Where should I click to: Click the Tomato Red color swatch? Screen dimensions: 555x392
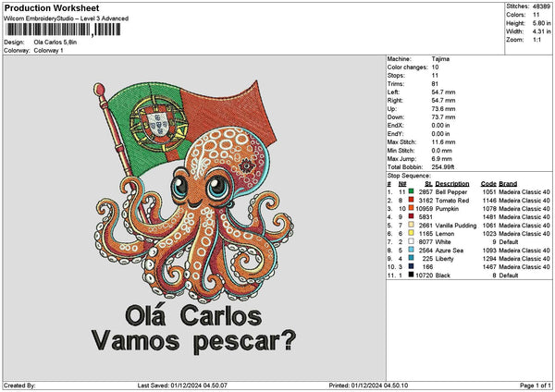(411, 200)
